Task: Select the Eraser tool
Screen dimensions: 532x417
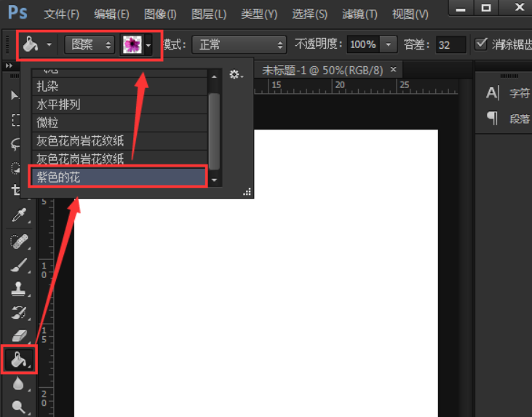Action: (x=19, y=335)
